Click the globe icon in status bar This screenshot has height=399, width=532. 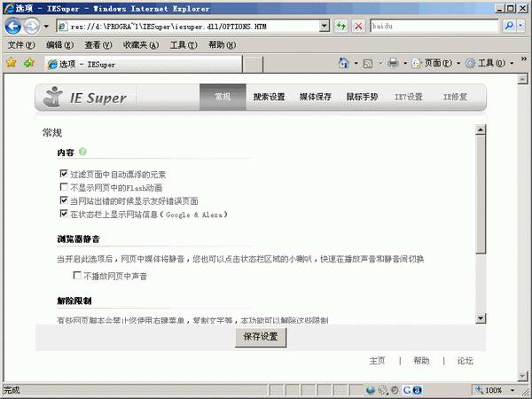coord(371,390)
